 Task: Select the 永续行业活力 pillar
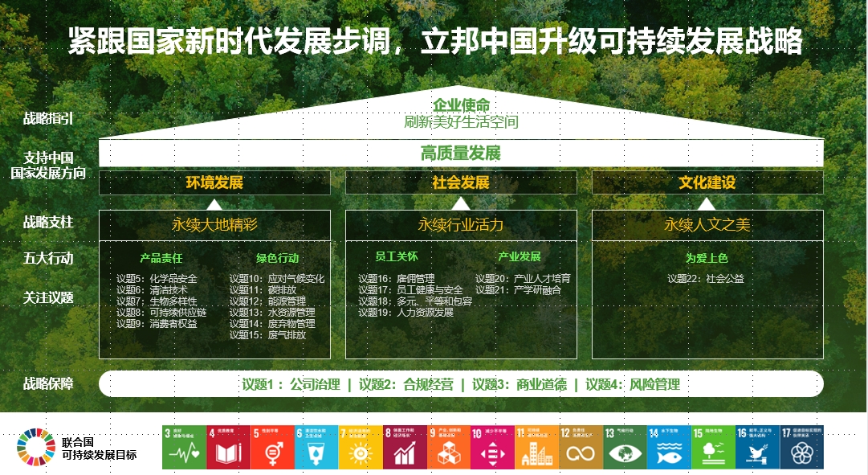click(x=461, y=225)
